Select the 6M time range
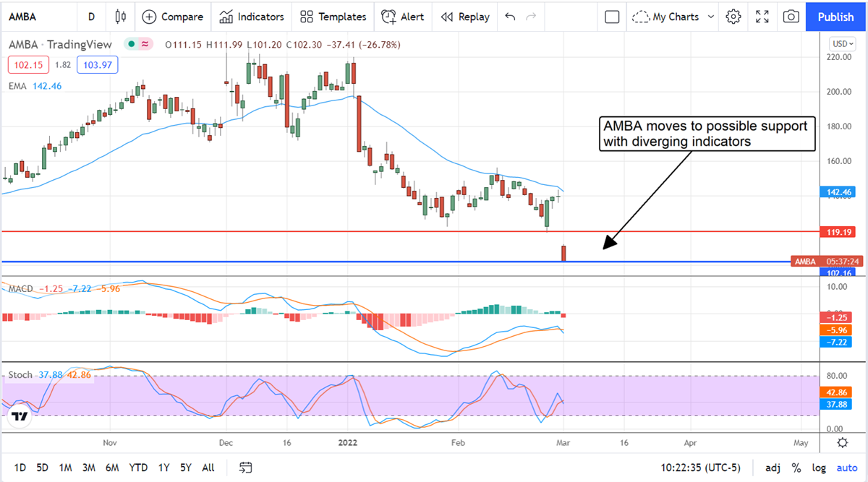Viewport: 868px width, 482px height. (111, 468)
